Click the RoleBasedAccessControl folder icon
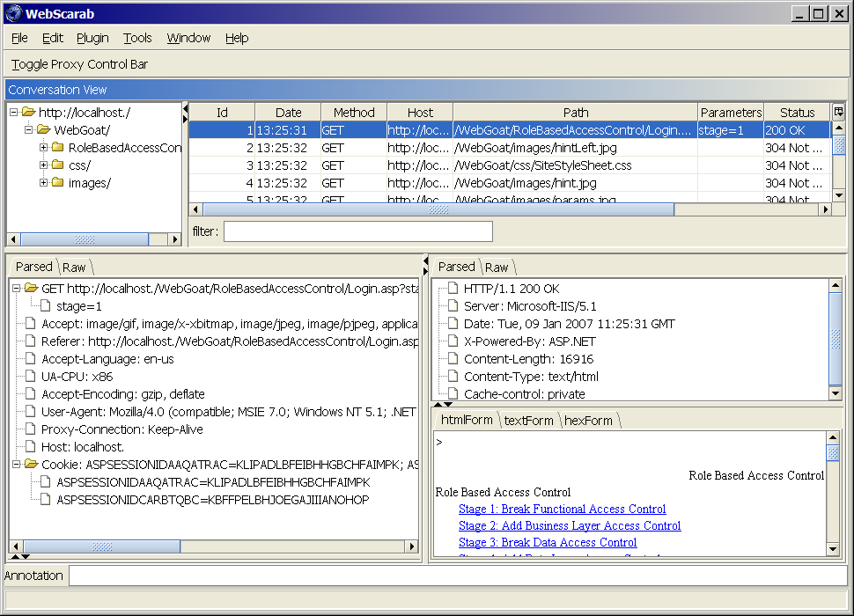The width and height of the screenshot is (854, 616). pyautogui.click(x=58, y=147)
